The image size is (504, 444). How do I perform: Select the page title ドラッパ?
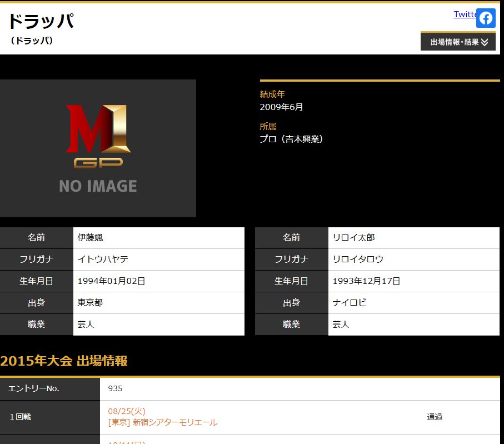point(42,21)
